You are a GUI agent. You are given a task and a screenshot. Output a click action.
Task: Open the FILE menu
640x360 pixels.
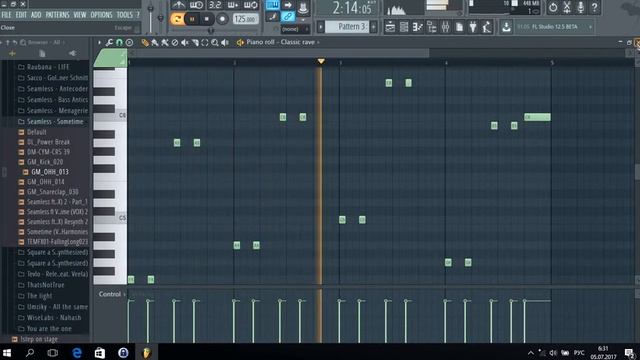(x=7, y=15)
